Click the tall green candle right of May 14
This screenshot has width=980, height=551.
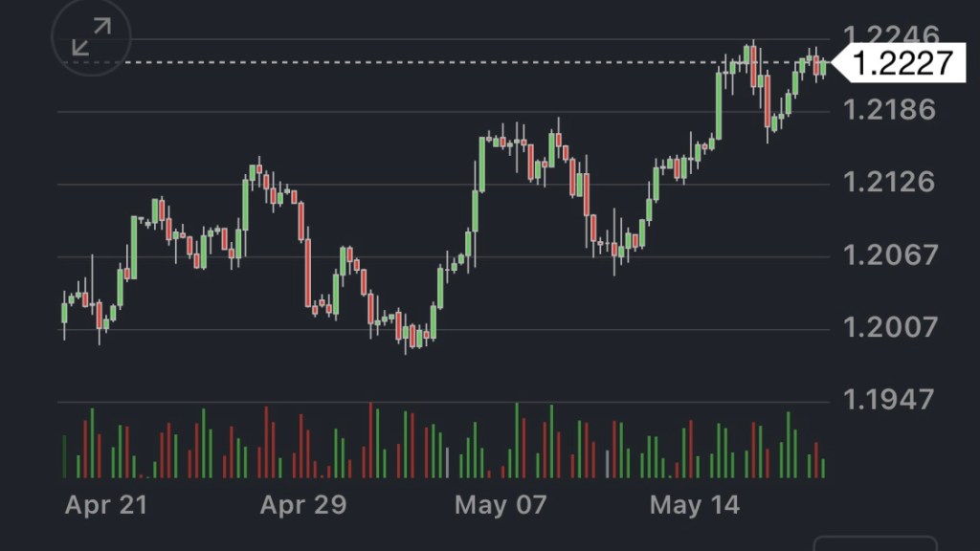718,105
